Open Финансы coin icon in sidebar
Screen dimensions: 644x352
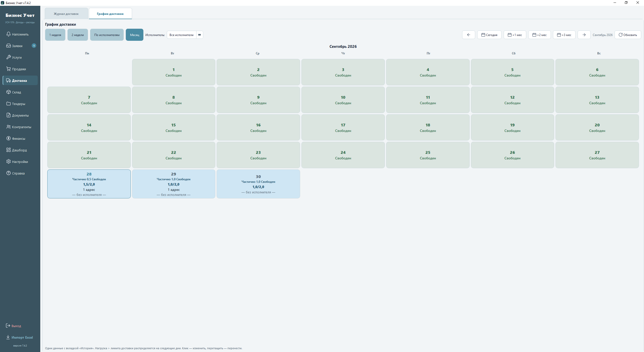coord(9,138)
